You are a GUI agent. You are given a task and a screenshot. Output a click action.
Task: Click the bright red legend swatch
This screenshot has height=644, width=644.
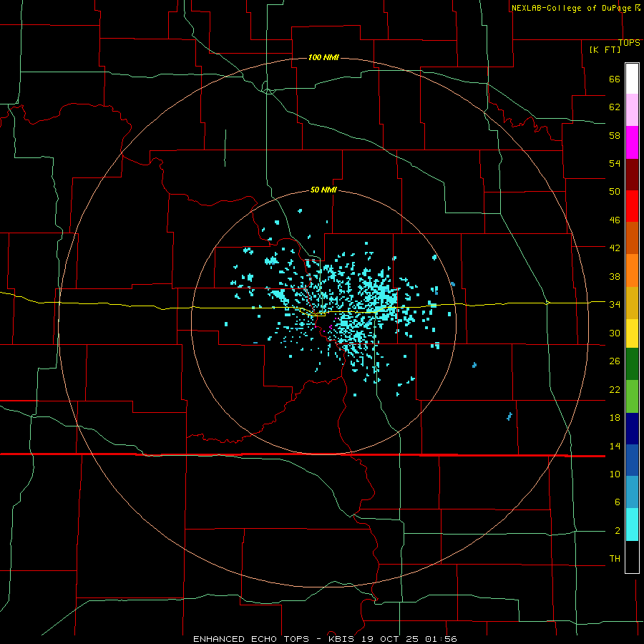click(632, 206)
